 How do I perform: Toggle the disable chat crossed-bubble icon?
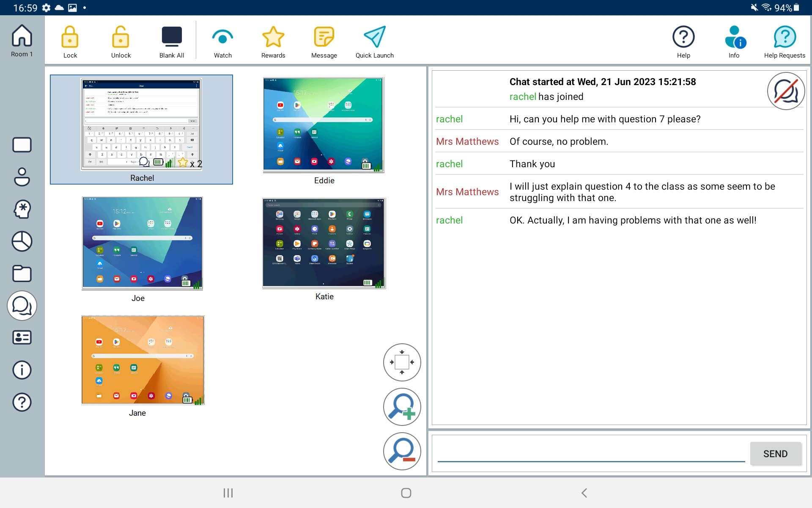(x=785, y=91)
